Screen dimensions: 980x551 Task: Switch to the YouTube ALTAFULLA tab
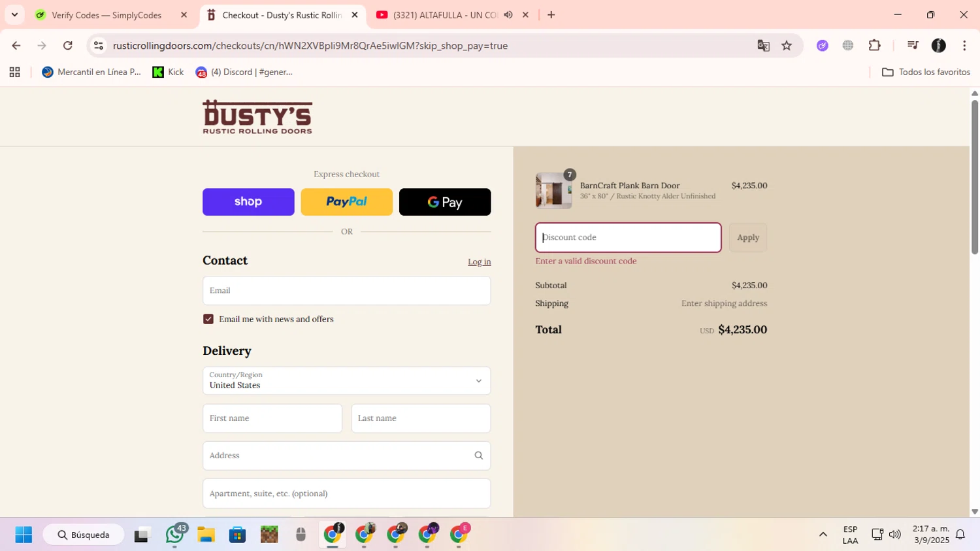click(x=446, y=15)
